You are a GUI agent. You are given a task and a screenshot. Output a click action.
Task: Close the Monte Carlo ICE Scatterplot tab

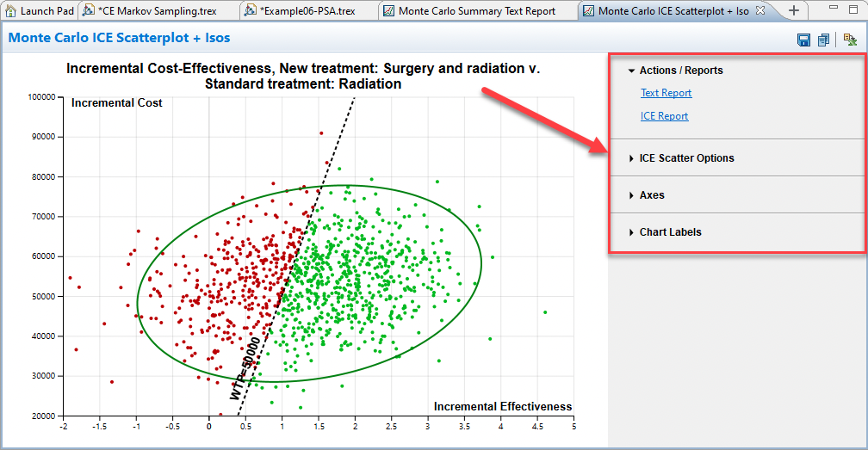click(x=759, y=10)
